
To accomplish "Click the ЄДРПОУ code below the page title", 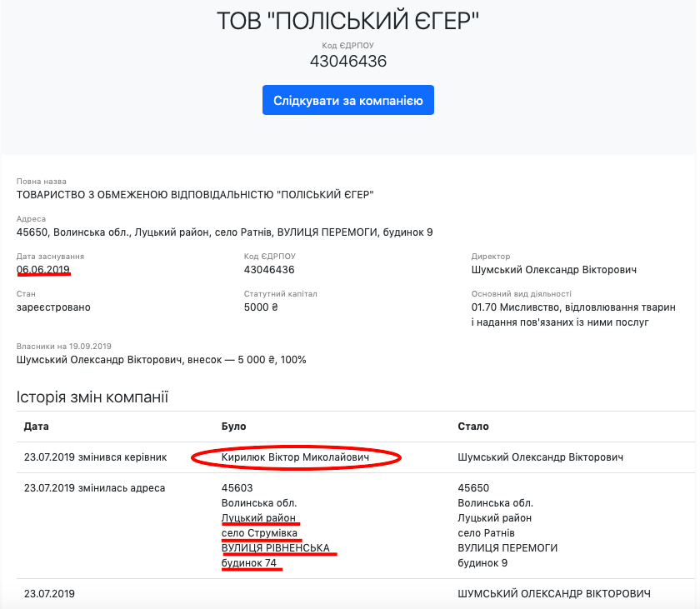I will 348,61.
